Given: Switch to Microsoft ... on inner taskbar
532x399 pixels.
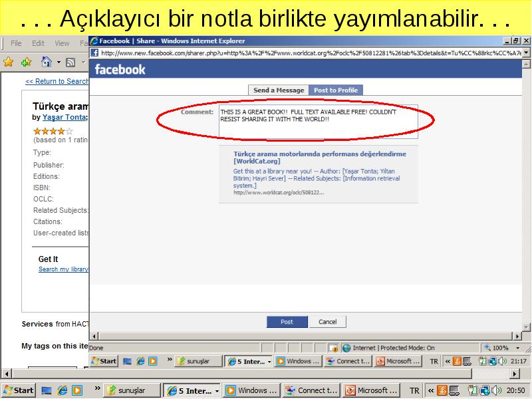Looking at the screenshot, I should [x=398, y=361].
